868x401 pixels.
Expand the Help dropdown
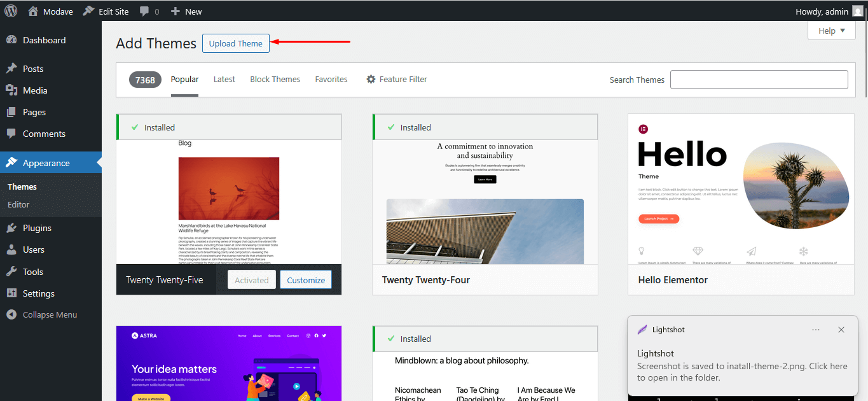tap(832, 31)
